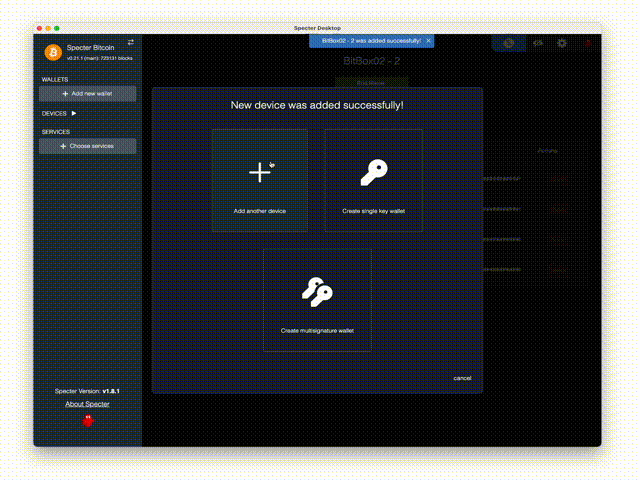The height and width of the screenshot is (480, 640).
Task: Click the BitBox02 - 2 device title
Action: coord(371,61)
